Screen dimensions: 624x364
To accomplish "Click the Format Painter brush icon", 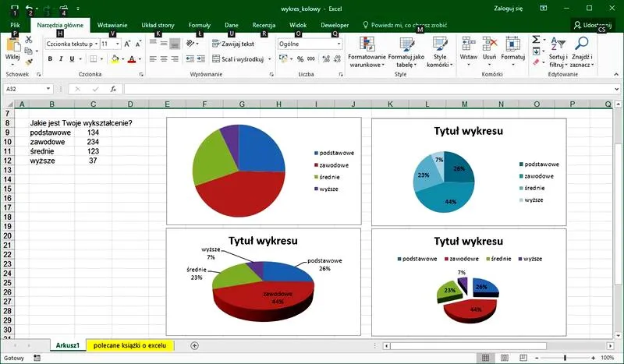I will coord(29,62).
